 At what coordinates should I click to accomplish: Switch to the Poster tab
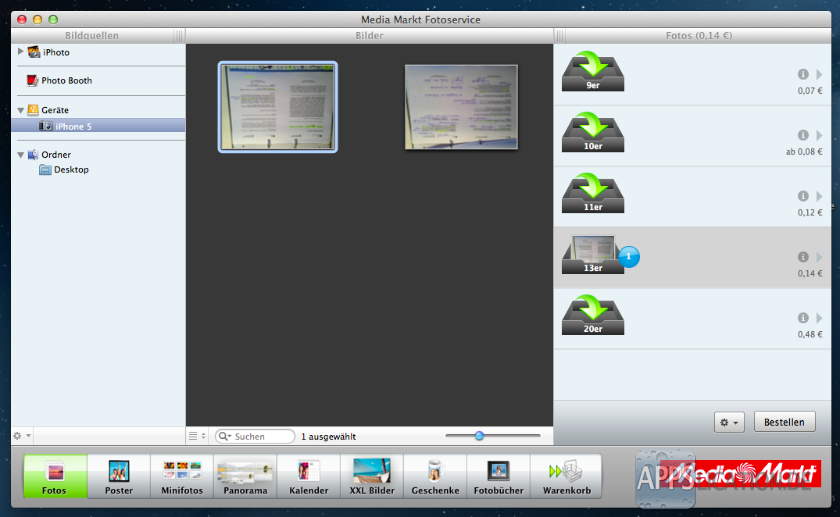pos(118,476)
